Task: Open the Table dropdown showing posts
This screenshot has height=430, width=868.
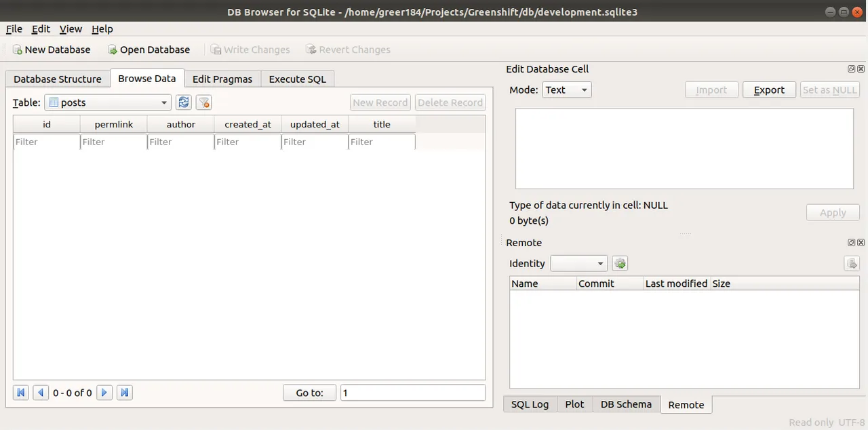Action: 107,102
